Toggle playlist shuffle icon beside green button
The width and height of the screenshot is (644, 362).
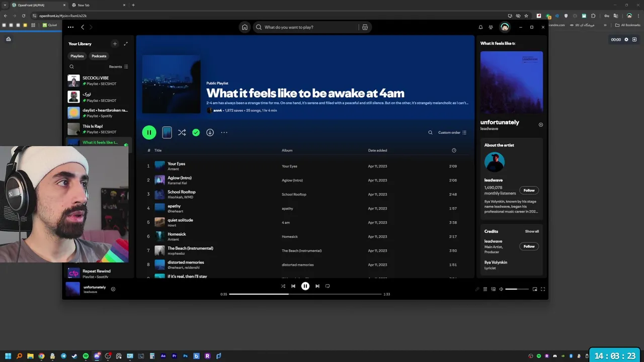[182, 132]
